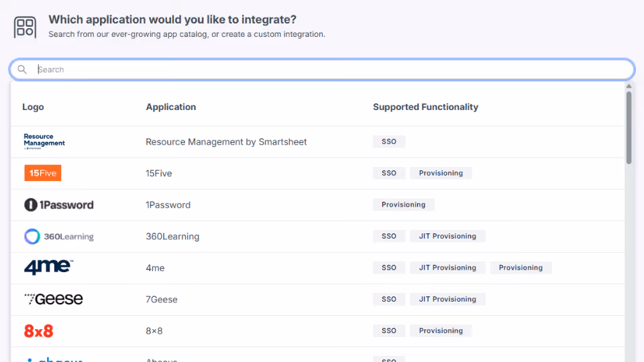644x362 pixels.
Task: Click the Supported Functionality column header
Action: [425, 107]
